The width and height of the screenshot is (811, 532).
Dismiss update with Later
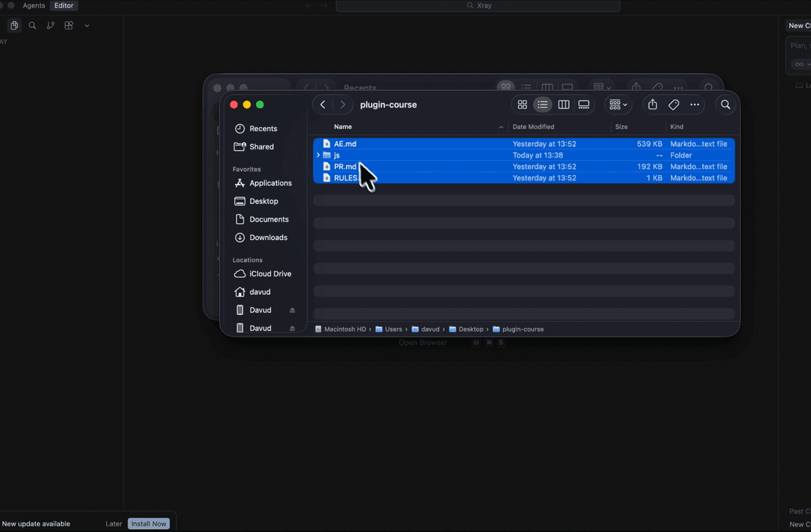click(x=114, y=524)
